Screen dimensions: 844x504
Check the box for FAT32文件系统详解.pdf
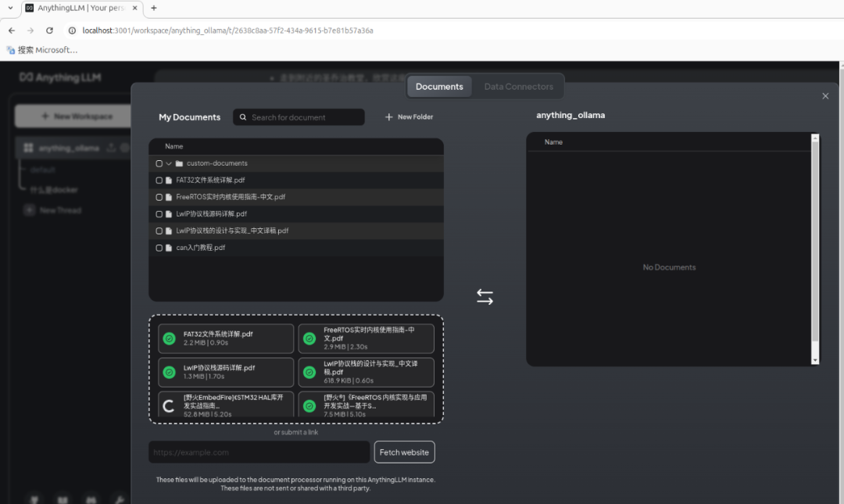(159, 181)
